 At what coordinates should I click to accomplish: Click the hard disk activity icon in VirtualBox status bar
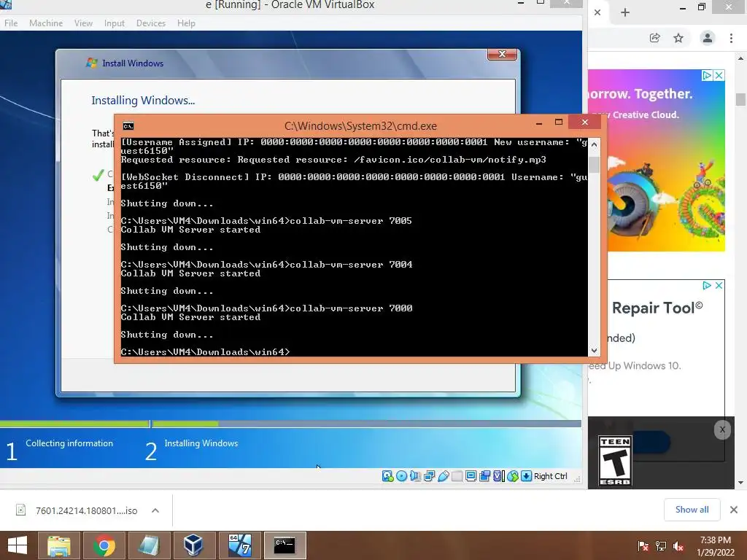[x=388, y=476]
